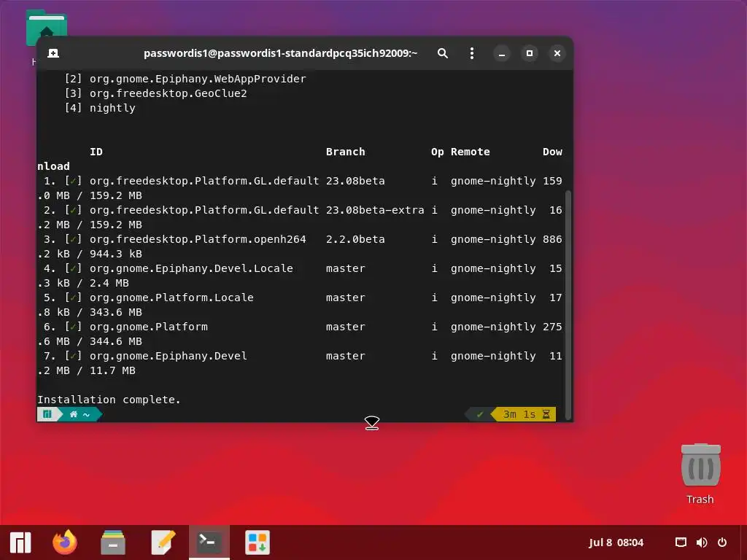
Task: Click the green success checkmark in prompt
Action: (480, 414)
